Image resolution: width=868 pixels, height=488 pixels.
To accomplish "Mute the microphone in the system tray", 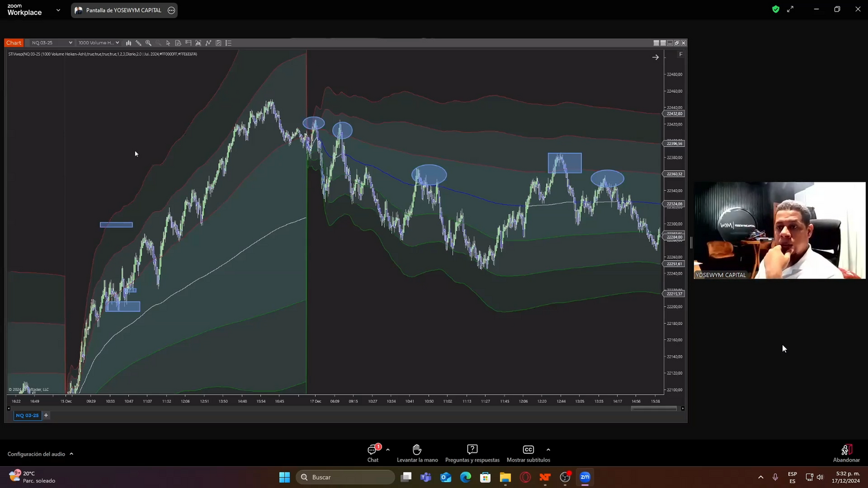I will (775, 477).
